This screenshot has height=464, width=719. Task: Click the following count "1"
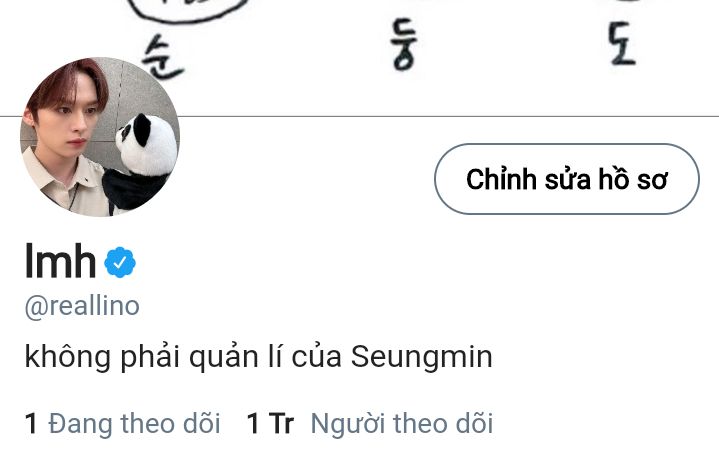pos(31,423)
